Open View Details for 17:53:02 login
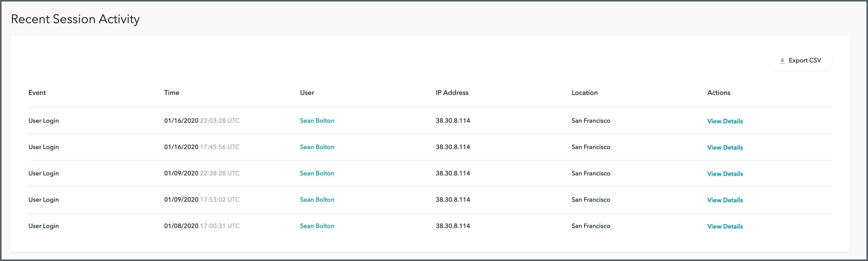The image size is (868, 261). tap(725, 200)
